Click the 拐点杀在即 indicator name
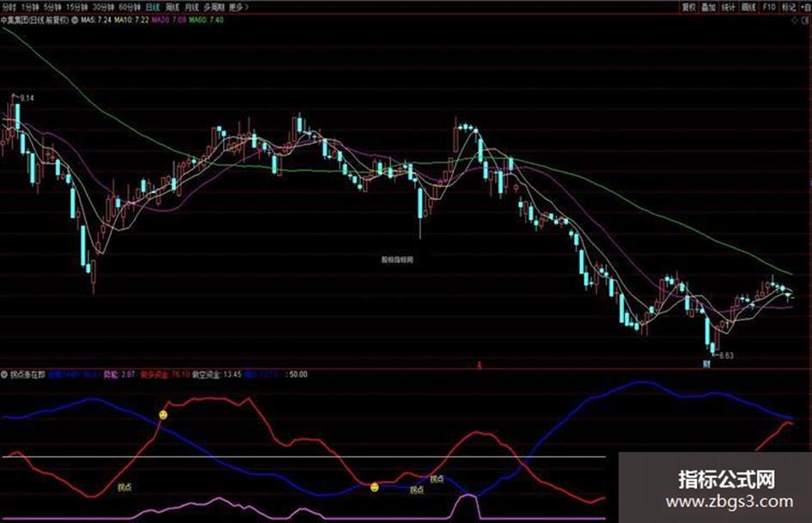Image resolution: width=812 pixels, height=523 pixels. (27, 374)
